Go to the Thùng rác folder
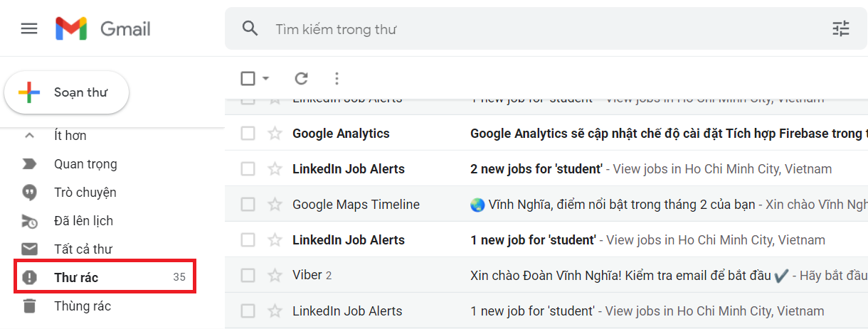Viewport: 868px width, 329px height. (x=82, y=306)
